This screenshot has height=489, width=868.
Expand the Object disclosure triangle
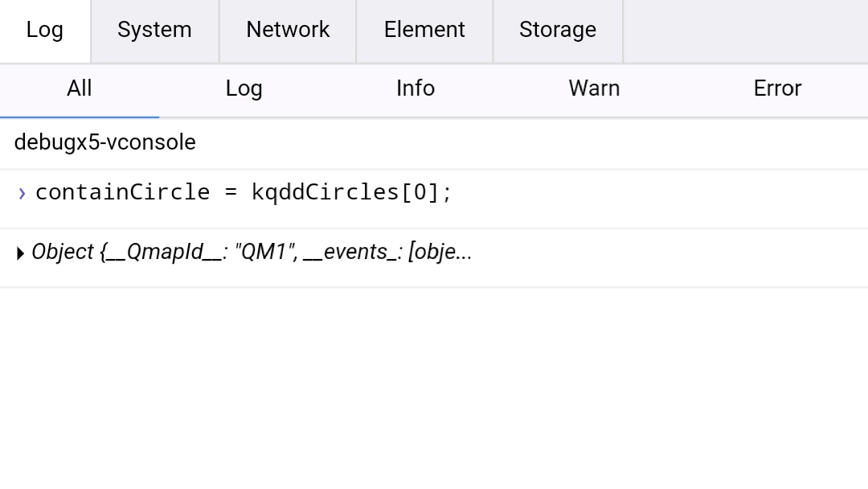coord(20,254)
